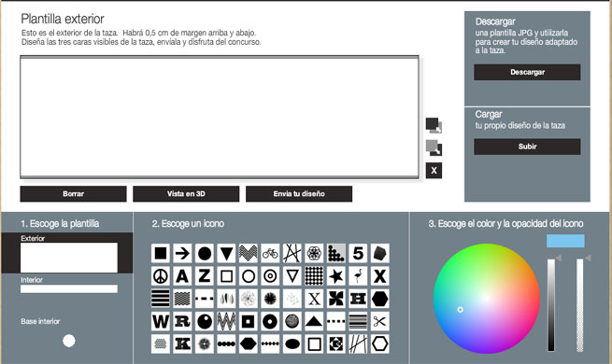The image size is (612, 364).
Task: Pick the solid star icon
Action: pos(336,276)
